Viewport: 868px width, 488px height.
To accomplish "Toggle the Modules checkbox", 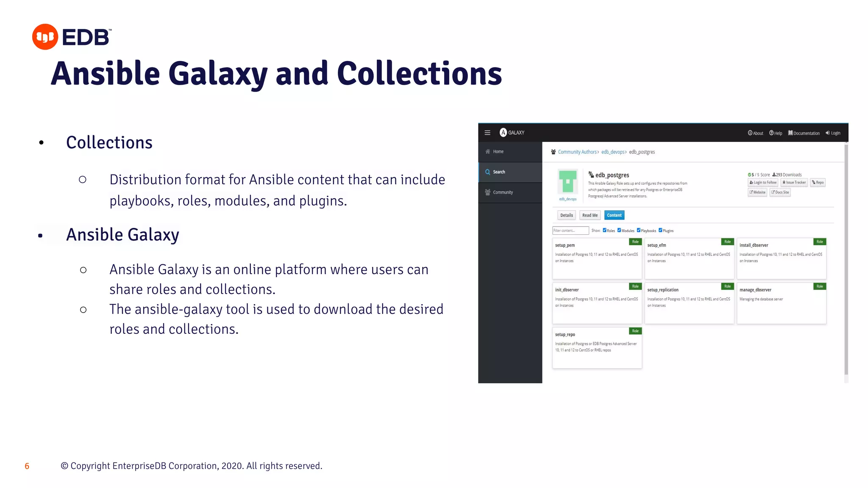I will 619,230.
